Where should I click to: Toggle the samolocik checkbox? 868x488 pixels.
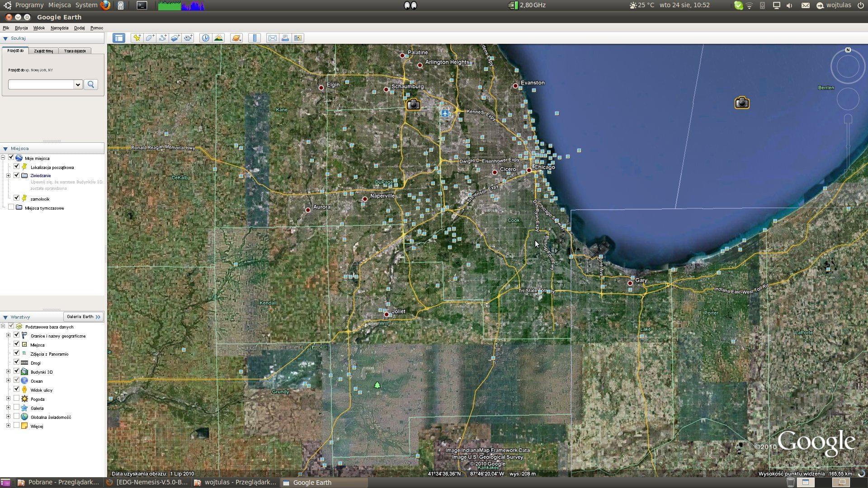click(x=17, y=198)
